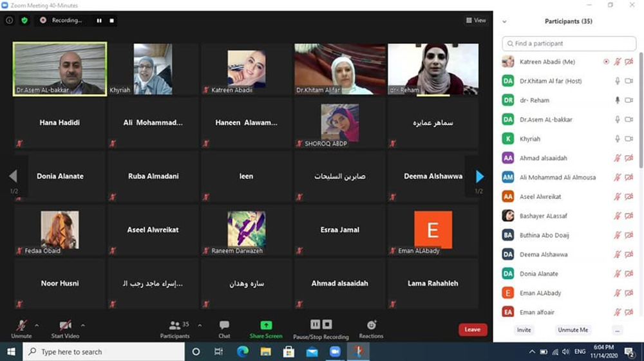Click the green encryption shield icon
The image size is (644, 361).
coord(24,21)
